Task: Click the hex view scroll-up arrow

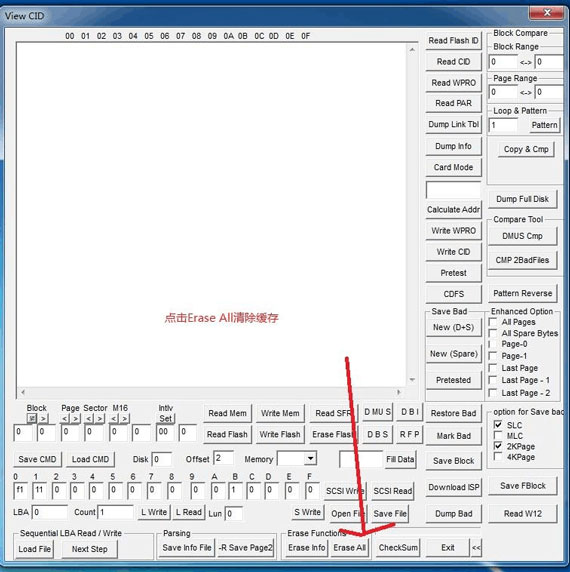Action: coord(412,49)
